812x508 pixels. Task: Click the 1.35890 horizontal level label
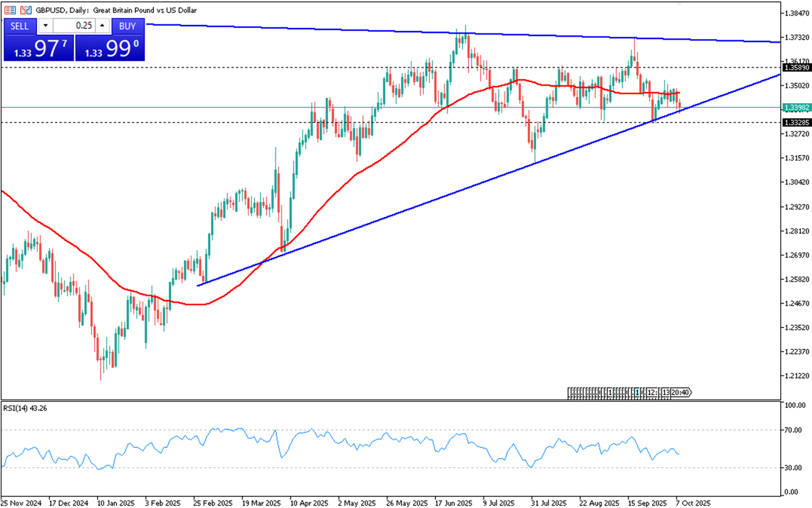tap(797, 67)
